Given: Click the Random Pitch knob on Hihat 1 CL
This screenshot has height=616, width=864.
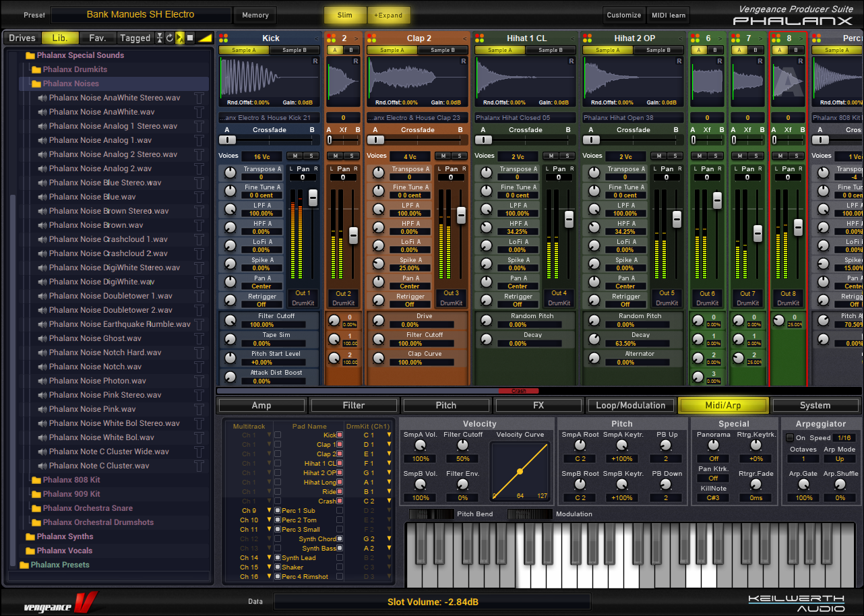Looking at the screenshot, I should (486, 321).
